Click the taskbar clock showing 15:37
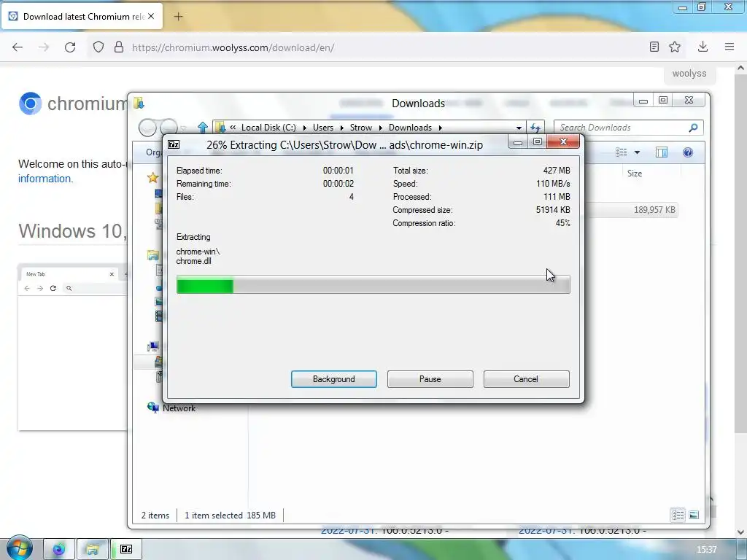Screen dimensions: 747x560 [x=706, y=550]
